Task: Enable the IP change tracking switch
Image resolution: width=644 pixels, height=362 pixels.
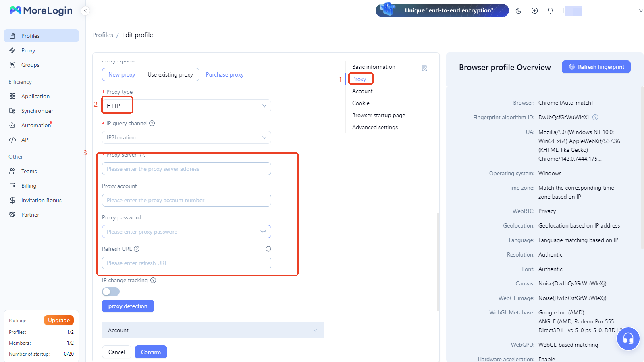Action: click(111, 291)
